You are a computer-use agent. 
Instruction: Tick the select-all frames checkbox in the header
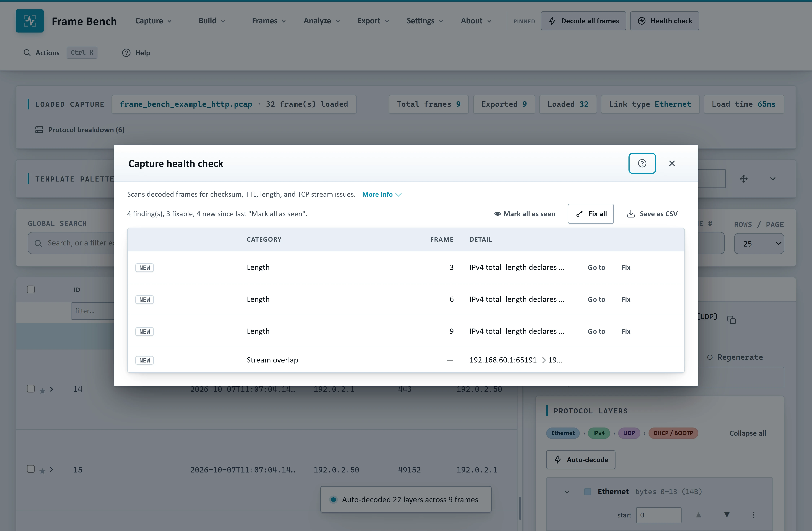(31, 290)
